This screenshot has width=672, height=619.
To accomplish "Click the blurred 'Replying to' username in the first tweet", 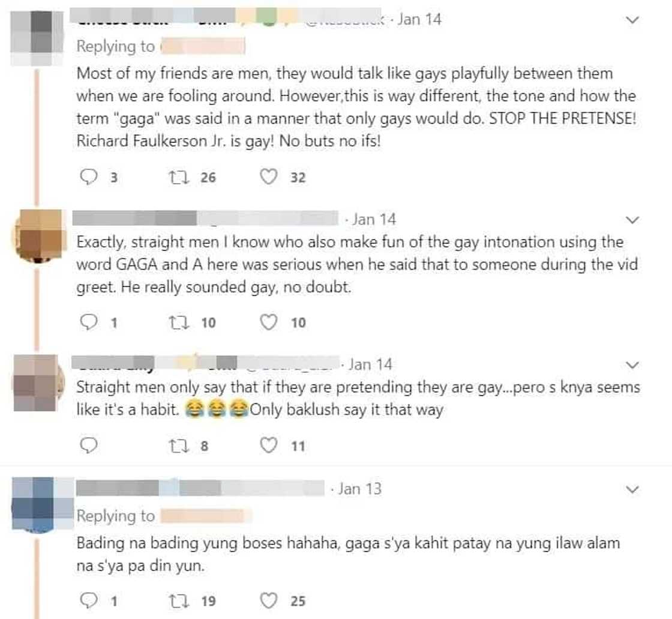I will pos(203,46).
